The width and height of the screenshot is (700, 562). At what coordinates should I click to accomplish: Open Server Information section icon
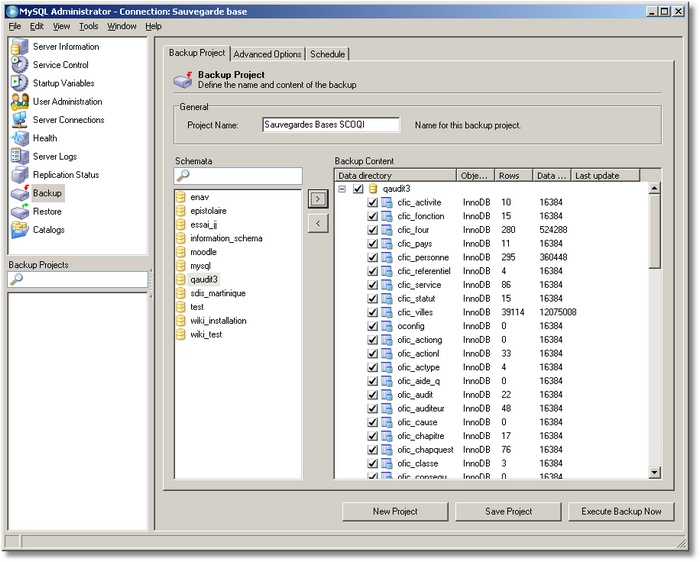tap(20, 47)
